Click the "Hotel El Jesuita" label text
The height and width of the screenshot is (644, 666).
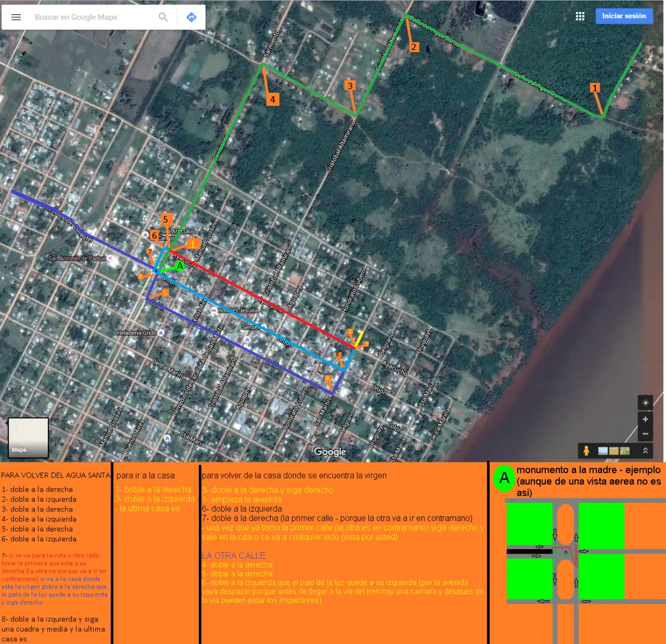[238, 310]
